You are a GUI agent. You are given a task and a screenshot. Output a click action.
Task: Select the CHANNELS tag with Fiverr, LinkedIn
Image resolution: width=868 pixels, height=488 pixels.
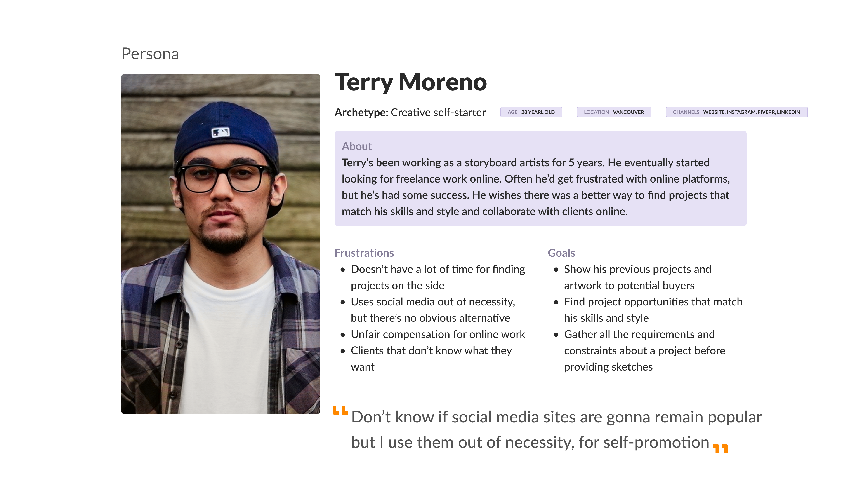(x=737, y=112)
